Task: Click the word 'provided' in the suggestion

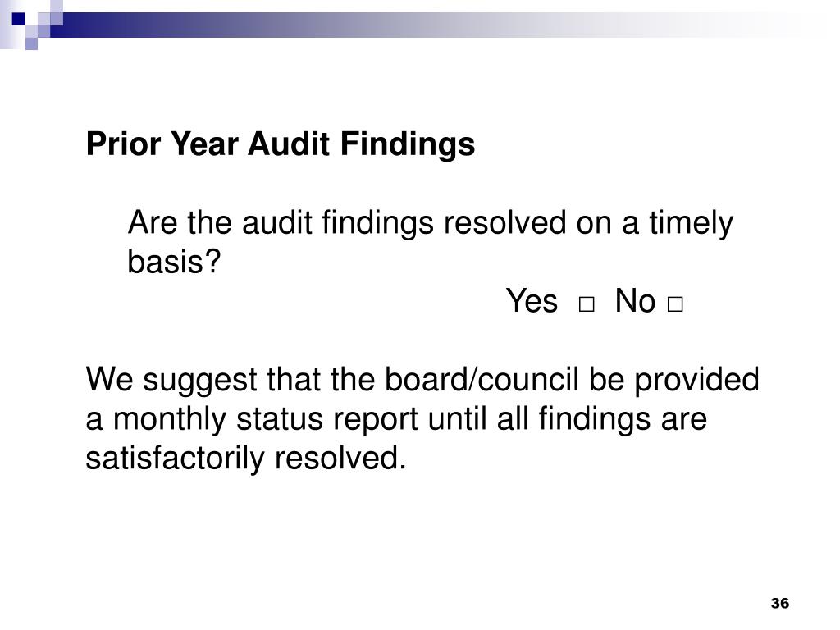Action: pyautogui.click(x=697, y=381)
